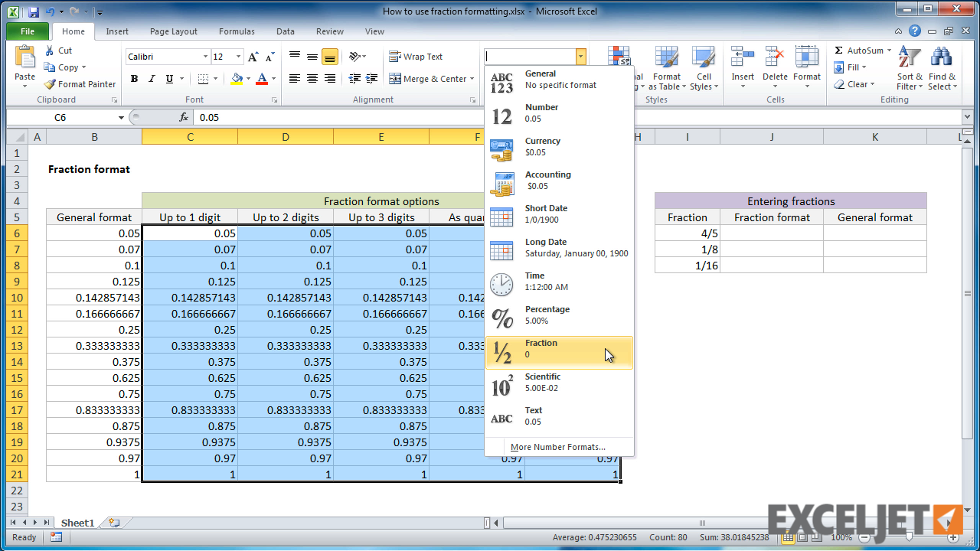Image resolution: width=980 pixels, height=551 pixels.
Task: Toggle Wrap Text option
Action: pos(416,57)
